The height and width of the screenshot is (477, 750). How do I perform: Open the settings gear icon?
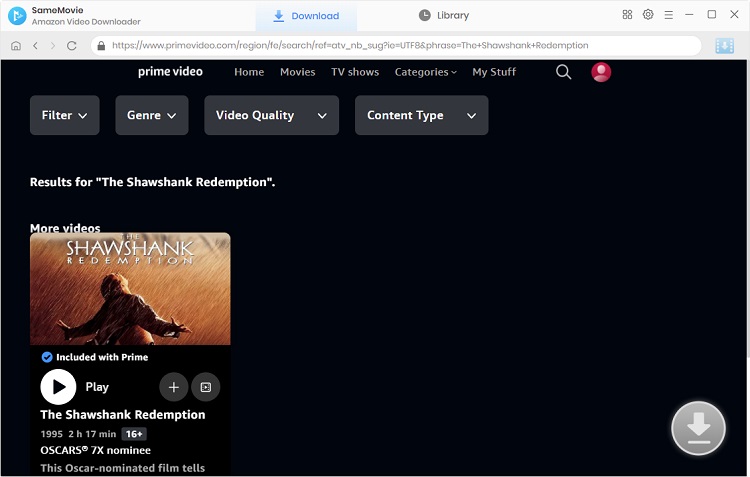click(648, 14)
